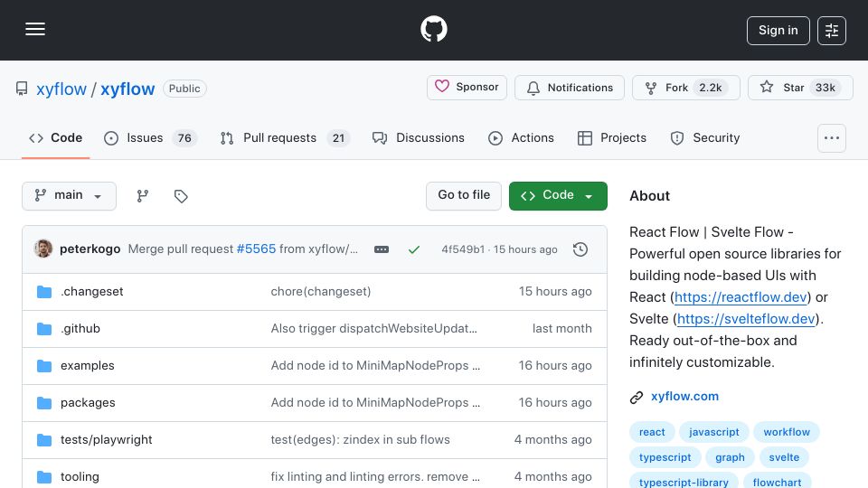Visit https://svelteflow.dev link
The image size is (868, 488).
pyautogui.click(x=746, y=319)
